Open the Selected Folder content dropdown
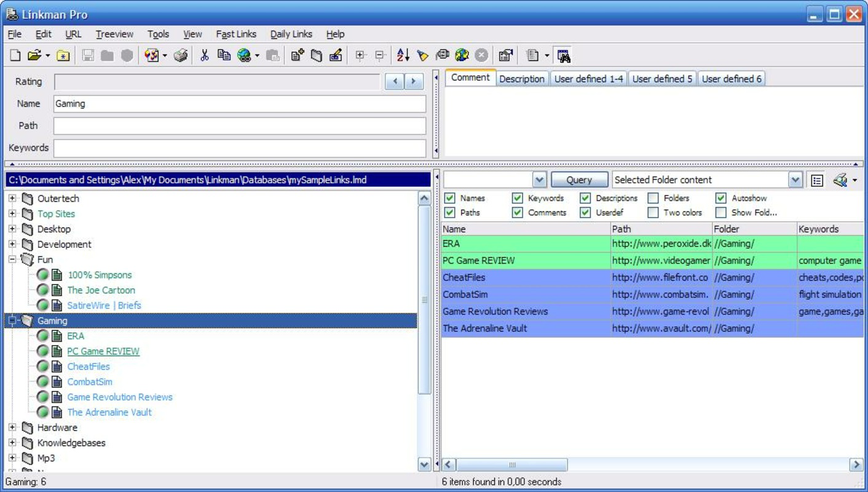The width and height of the screenshot is (868, 492). pyautogui.click(x=795, y=180)
